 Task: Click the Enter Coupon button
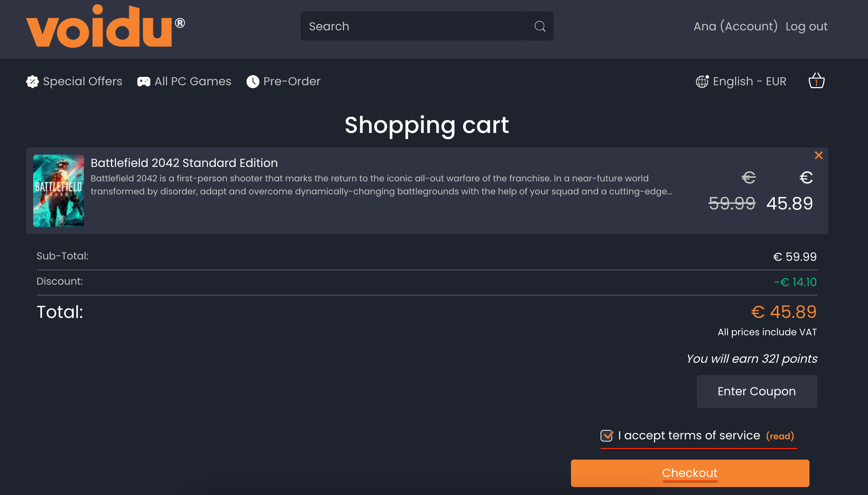[756, 392]
